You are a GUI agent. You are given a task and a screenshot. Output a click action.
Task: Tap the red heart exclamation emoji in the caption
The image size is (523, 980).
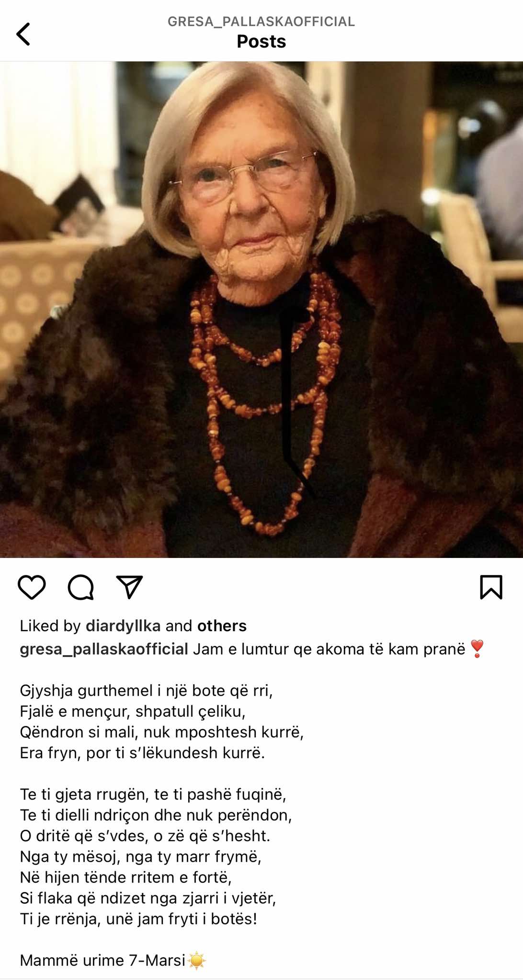pos(477,649)
